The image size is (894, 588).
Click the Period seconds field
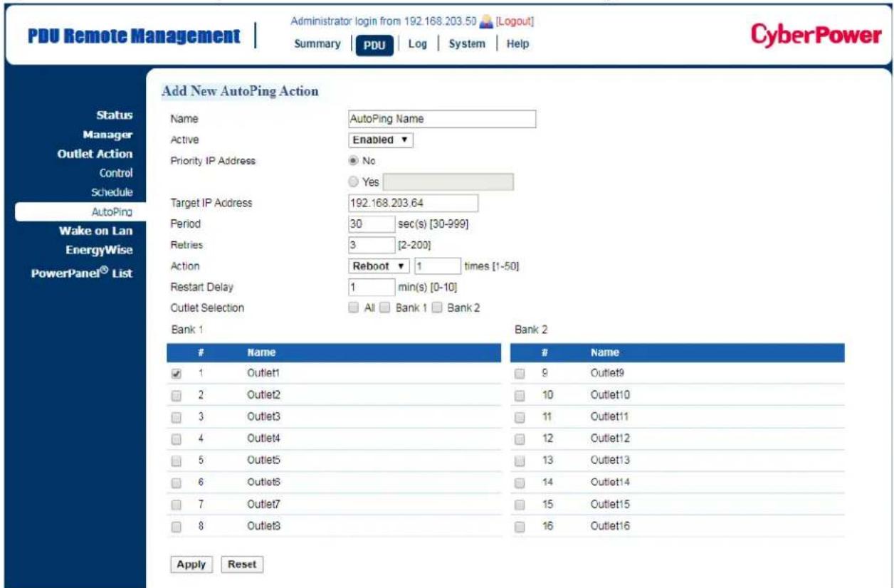click(x=372, y=224)
